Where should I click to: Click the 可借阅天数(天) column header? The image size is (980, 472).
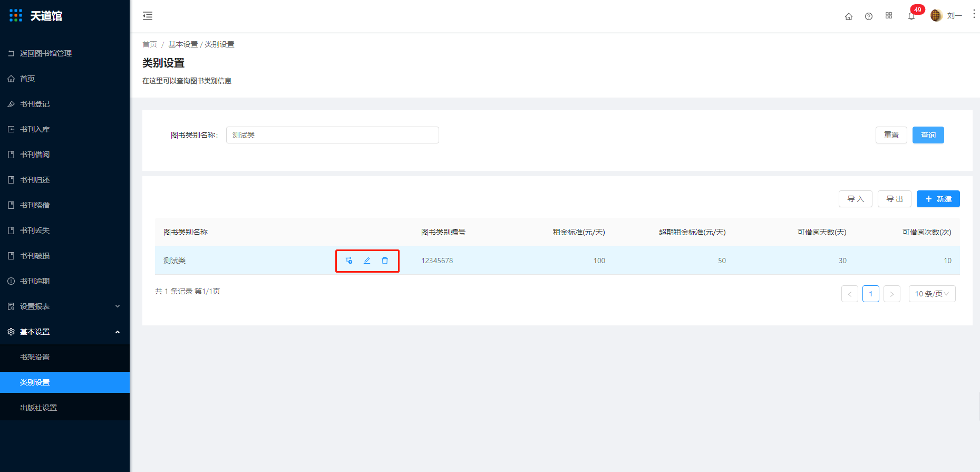tap(822, 232)
